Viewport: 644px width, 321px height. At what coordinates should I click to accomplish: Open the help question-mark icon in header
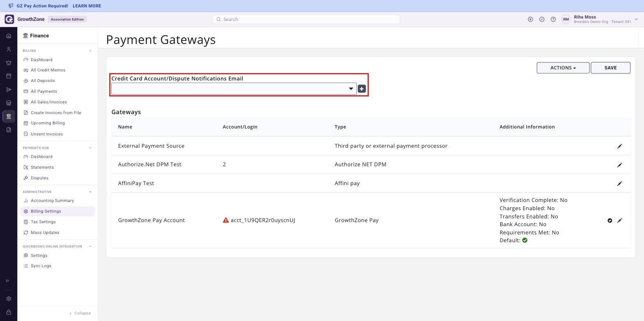click(x=553, y=19)
